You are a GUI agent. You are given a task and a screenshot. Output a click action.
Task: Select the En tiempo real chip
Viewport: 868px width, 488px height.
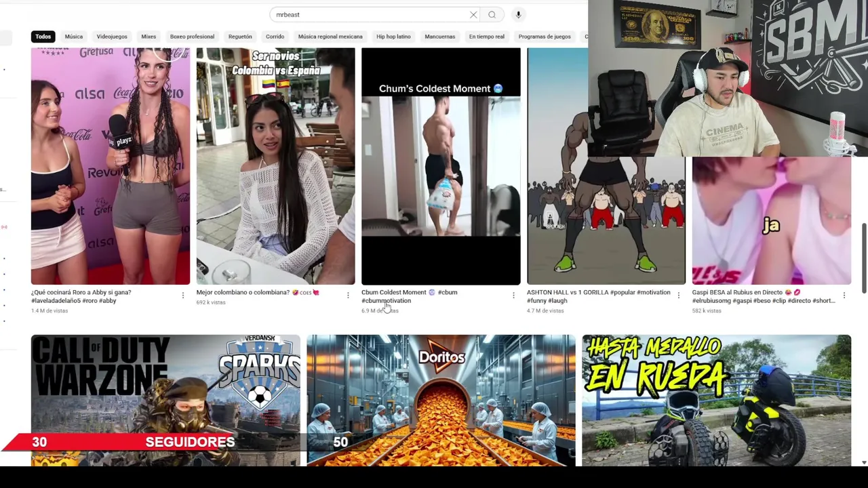[487, 37]
